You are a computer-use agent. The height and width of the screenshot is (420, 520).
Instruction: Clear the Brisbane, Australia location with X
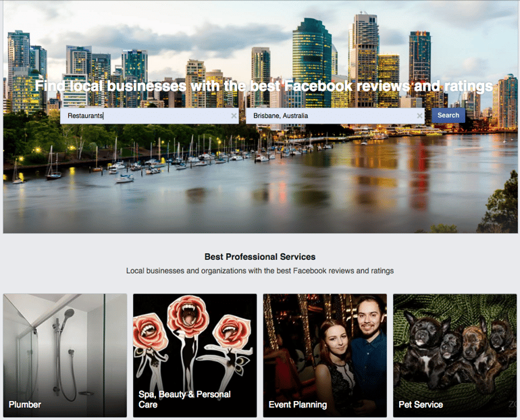tap(419, 115)
